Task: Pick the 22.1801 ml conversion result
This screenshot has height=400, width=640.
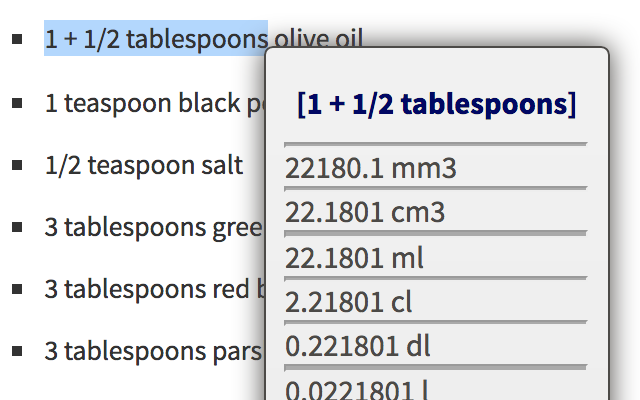Action: click(x=436, y=258)
